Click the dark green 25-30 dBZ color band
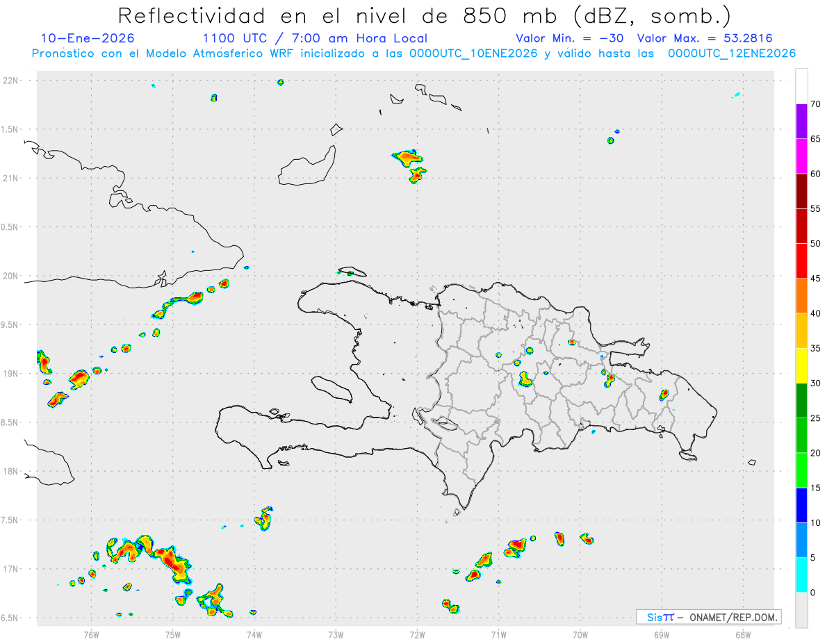This screenshot has height=644, width=834. click(x=801, y=401)
